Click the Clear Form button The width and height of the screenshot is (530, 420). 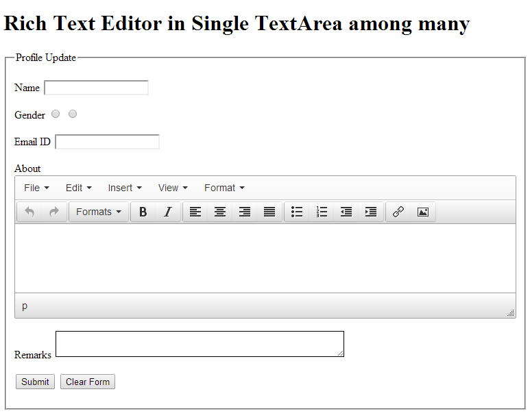[x=88, y=382]
